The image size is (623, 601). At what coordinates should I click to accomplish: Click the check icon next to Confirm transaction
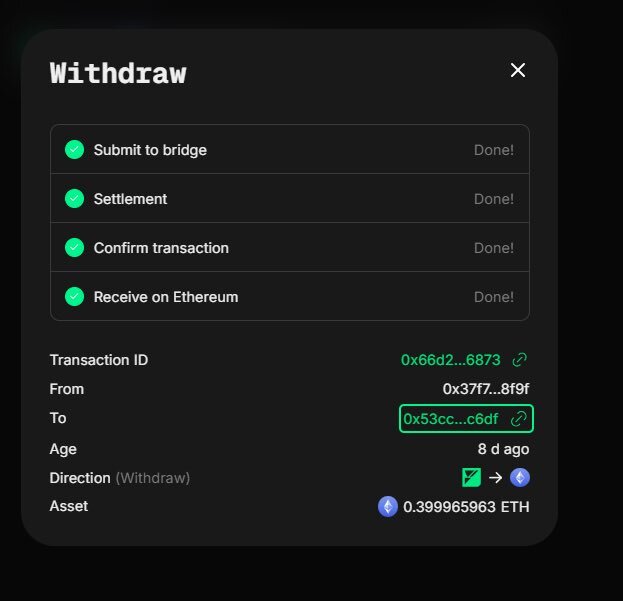tap(74, 248)
